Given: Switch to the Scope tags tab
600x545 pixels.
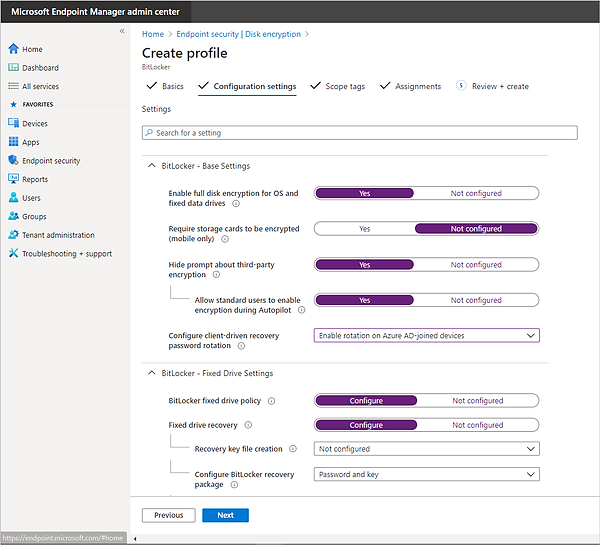Looking at the screenshot, I should point(336,87).
